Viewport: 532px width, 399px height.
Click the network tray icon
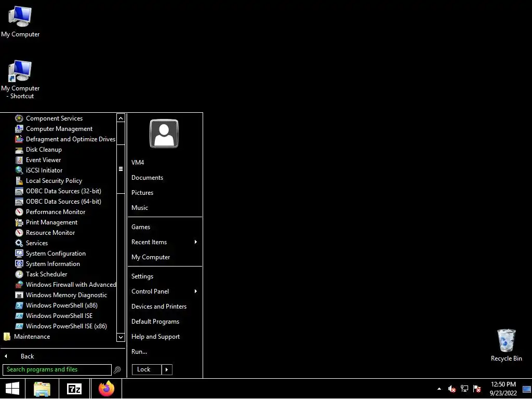[x=464, y=389]
